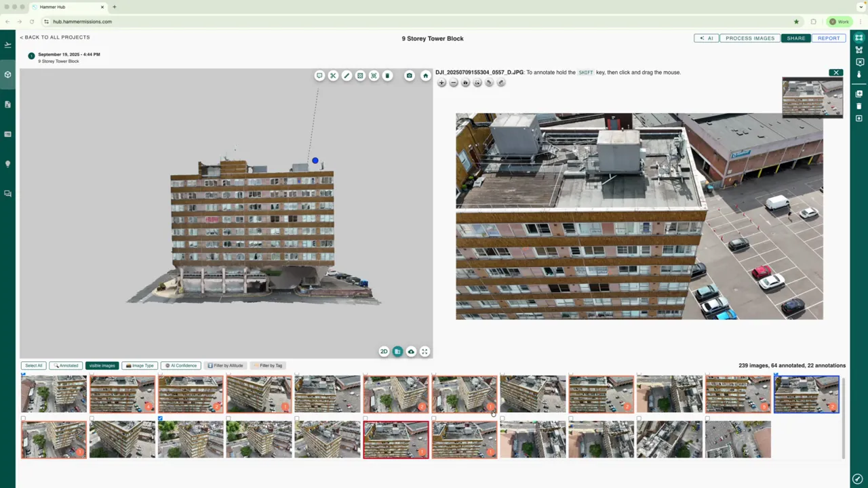Open cloud download for the model
This screenshot has width=868, height=488.
coord(411,351)
